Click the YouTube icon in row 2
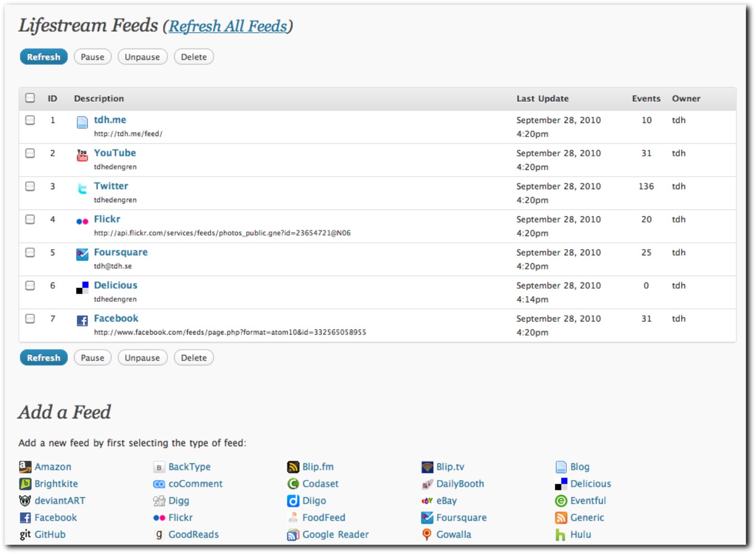The image size is (756, 554). click(82, 155)
